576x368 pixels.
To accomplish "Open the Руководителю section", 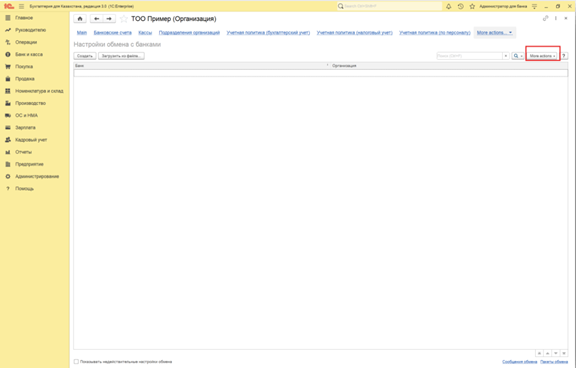I will [30, 30].
